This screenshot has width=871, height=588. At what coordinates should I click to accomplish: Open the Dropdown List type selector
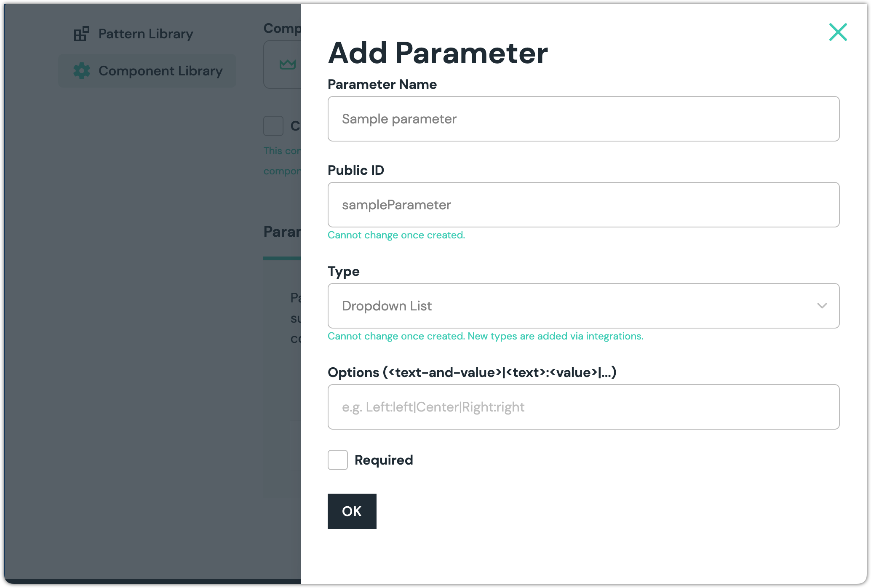(583, 306)
